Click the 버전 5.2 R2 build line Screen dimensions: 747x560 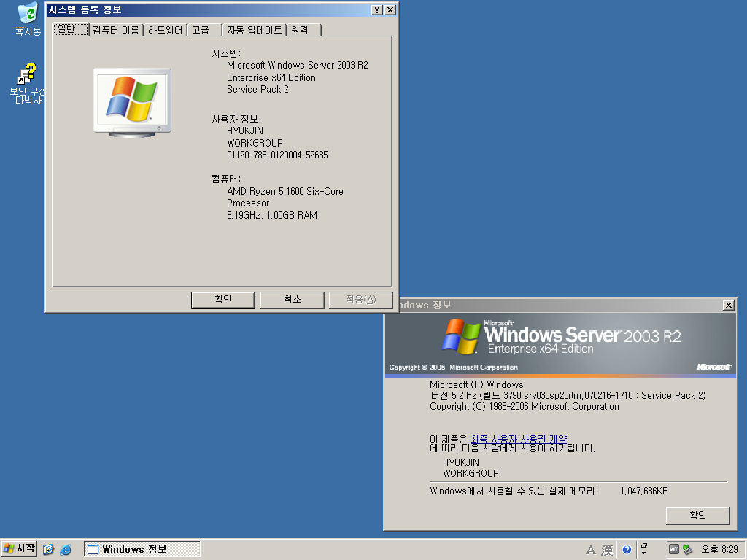coord(568,396)
